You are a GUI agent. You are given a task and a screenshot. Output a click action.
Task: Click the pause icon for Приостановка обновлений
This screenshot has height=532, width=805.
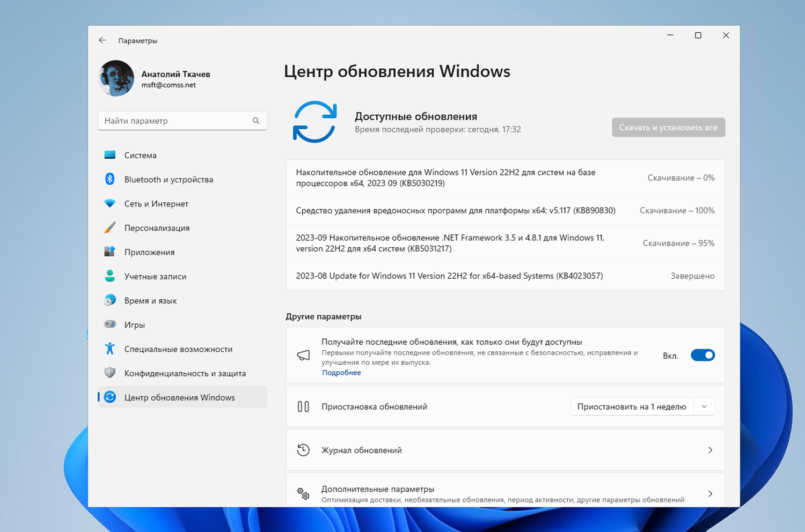[303, 407]
